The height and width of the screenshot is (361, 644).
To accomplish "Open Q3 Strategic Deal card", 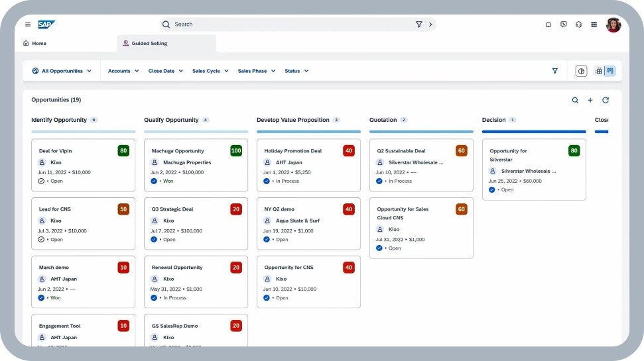I will click(x=196, y=224).
